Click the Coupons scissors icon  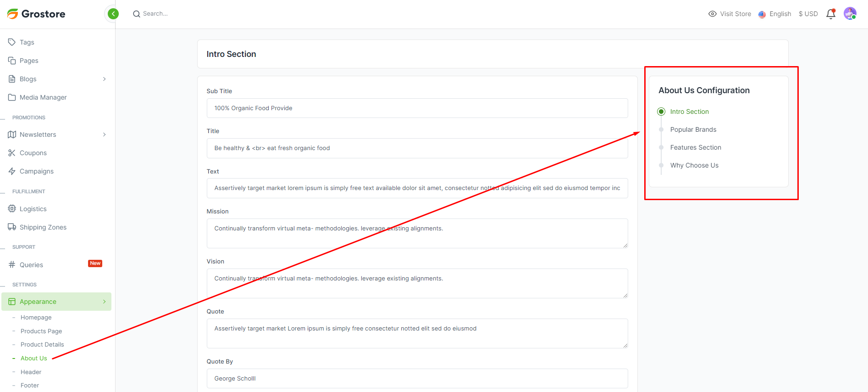[12, 153]
